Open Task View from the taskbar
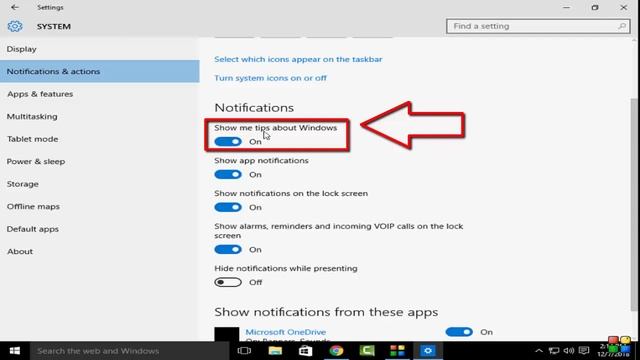This screenshot has height=360, width=640. (244, 351)
